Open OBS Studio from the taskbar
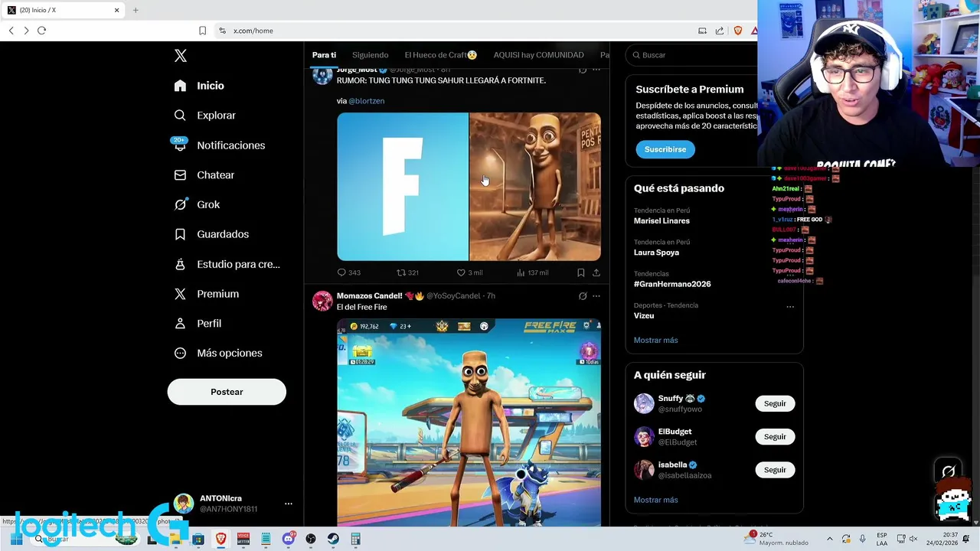Image resolution: width=980 pixels, height=551 pixels. pos(311,539)
